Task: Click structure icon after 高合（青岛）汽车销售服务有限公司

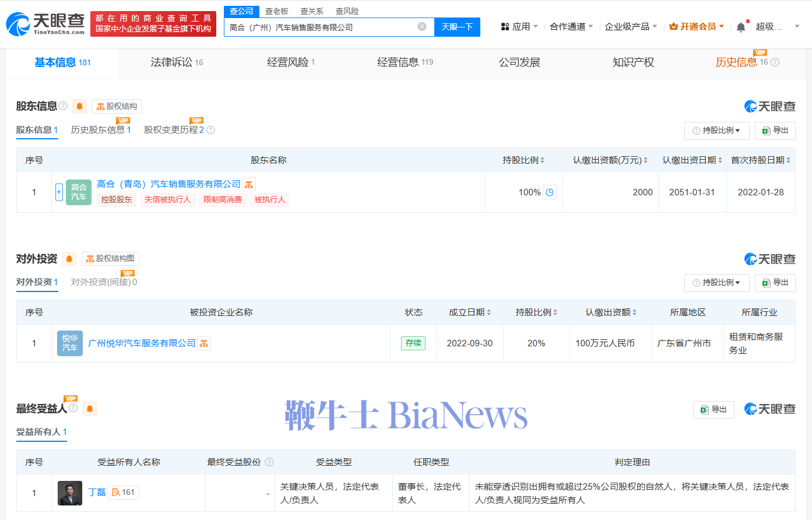Action: [249, 184]
